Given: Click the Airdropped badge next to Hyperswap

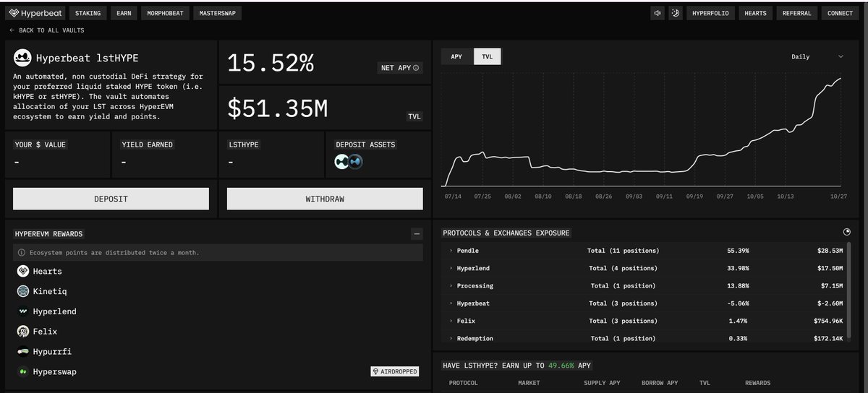Looking at the screenshot, I should (395, 371).
